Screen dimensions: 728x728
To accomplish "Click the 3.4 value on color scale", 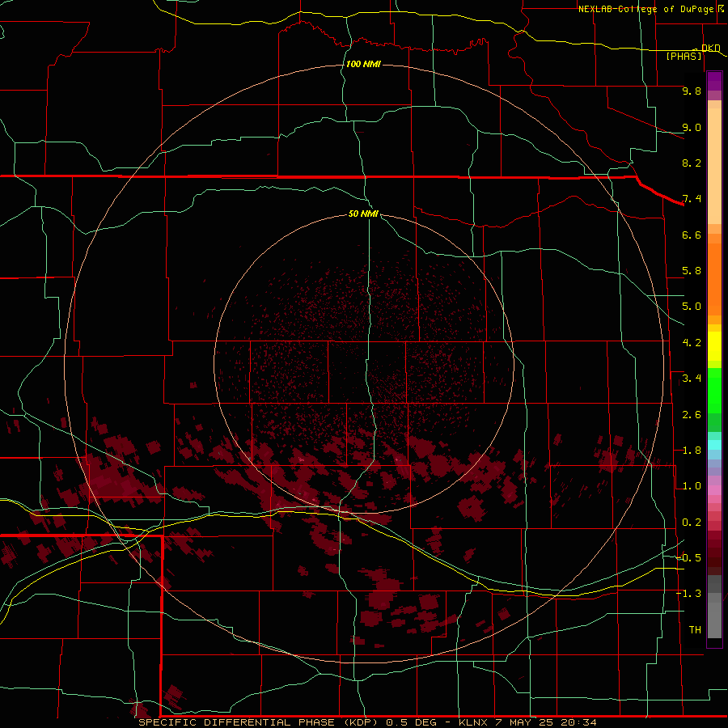I will [692, 379].
